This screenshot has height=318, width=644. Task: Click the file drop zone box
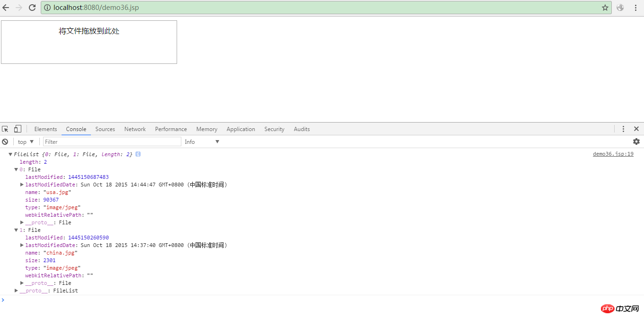[x=89, y=42]
